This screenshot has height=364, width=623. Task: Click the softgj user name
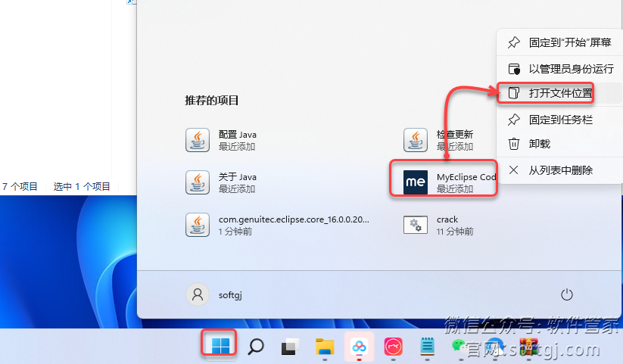point(230,295)
